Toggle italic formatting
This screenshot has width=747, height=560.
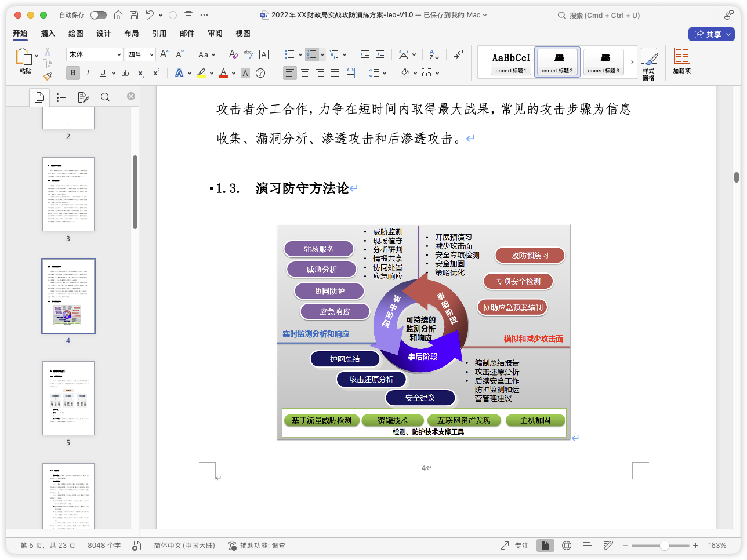click(88, 73)
